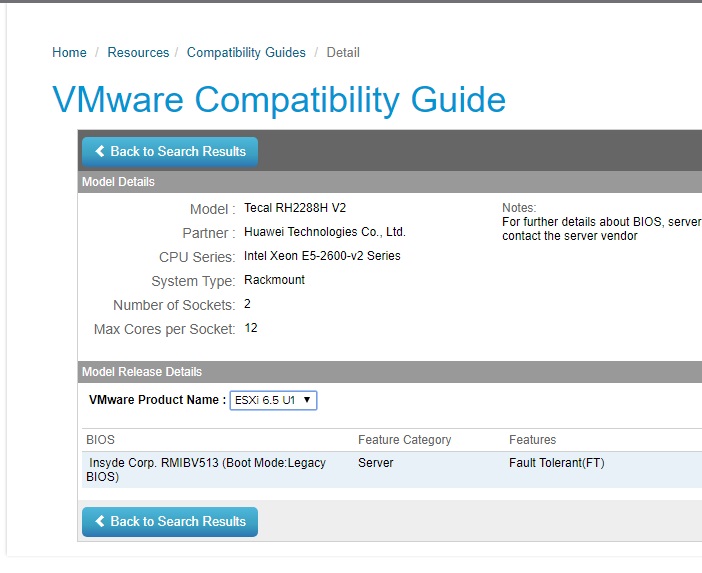Click the Features column header
Image resolution: width=702 pixels, height=573 pixels.
[532, 440]
